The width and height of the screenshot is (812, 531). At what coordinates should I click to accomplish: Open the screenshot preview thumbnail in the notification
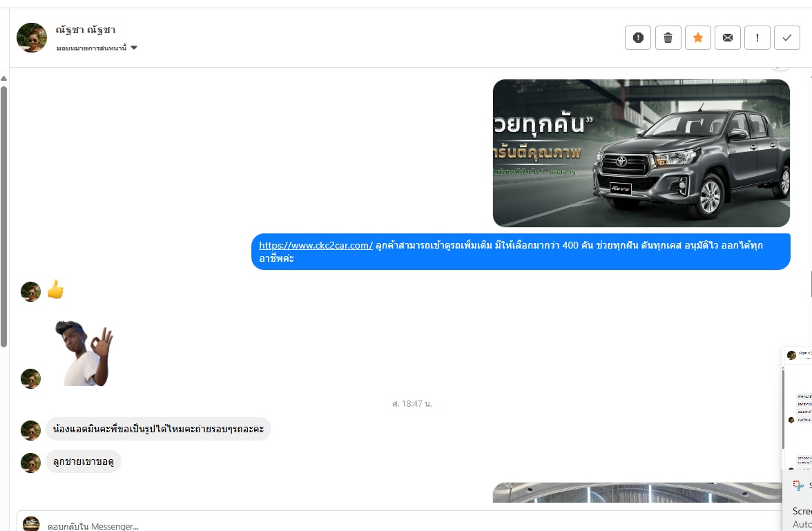coord(797,407)
